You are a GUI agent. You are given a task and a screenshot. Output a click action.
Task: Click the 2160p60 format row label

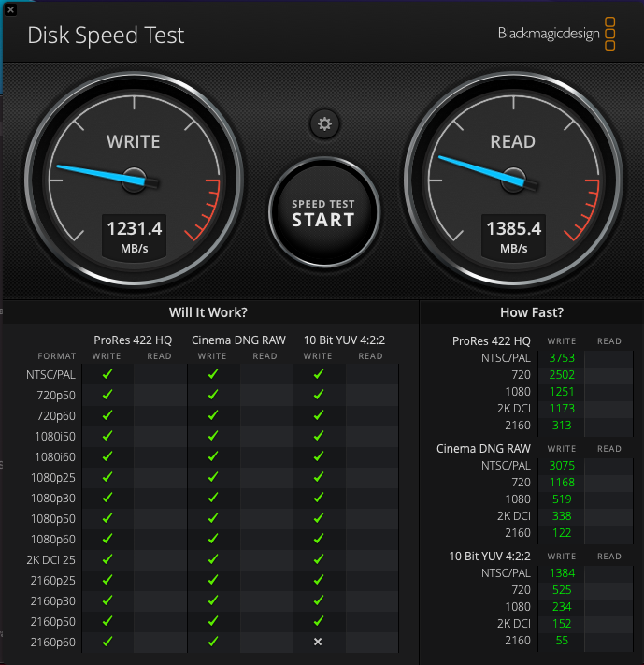(53, 643)
